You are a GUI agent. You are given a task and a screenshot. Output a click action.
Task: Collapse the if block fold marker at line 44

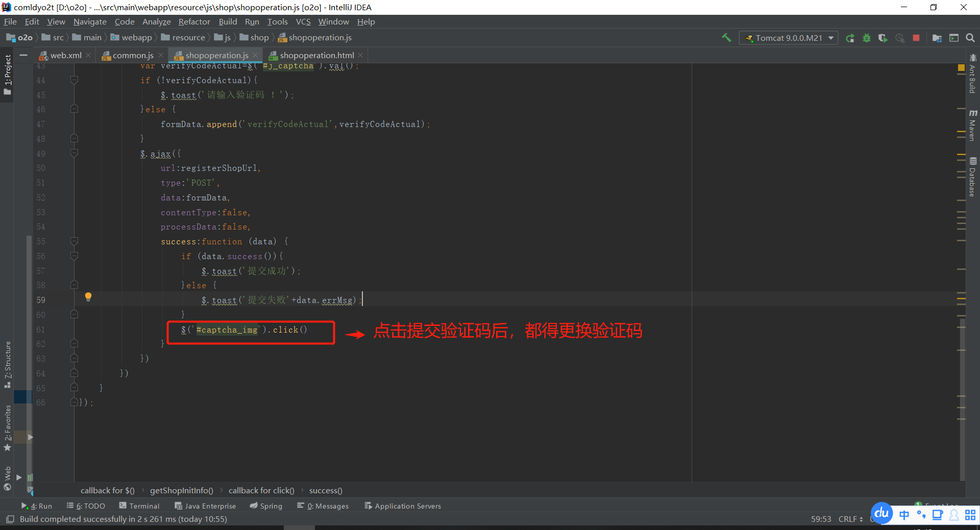74,80
